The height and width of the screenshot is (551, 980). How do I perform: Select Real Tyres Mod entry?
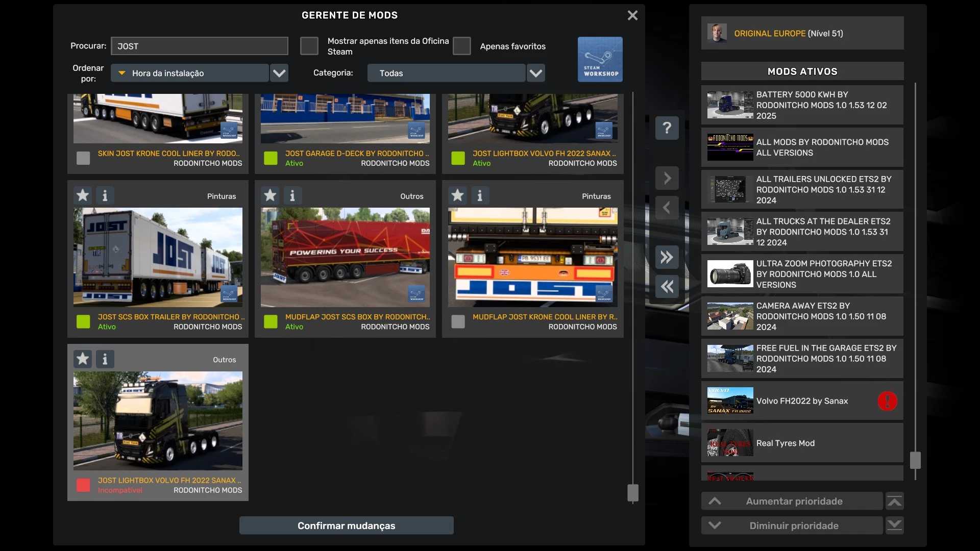pos(802,443)
